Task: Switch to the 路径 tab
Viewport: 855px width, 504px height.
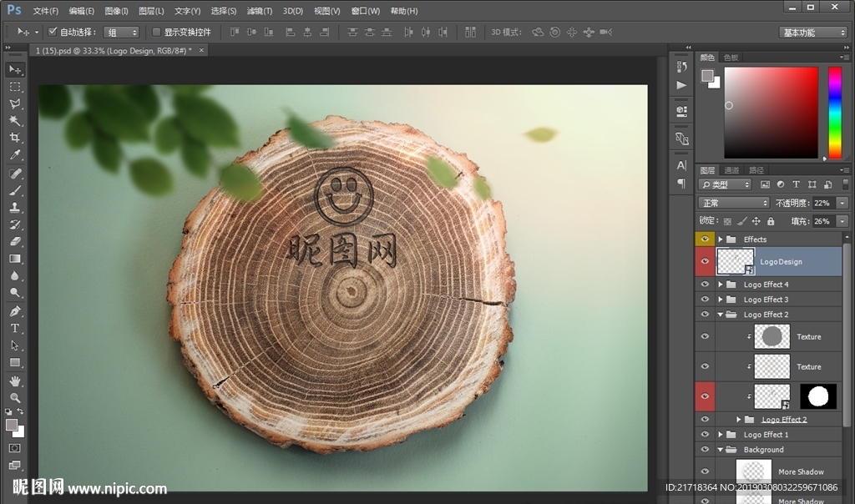Action: tap(756, 170)
